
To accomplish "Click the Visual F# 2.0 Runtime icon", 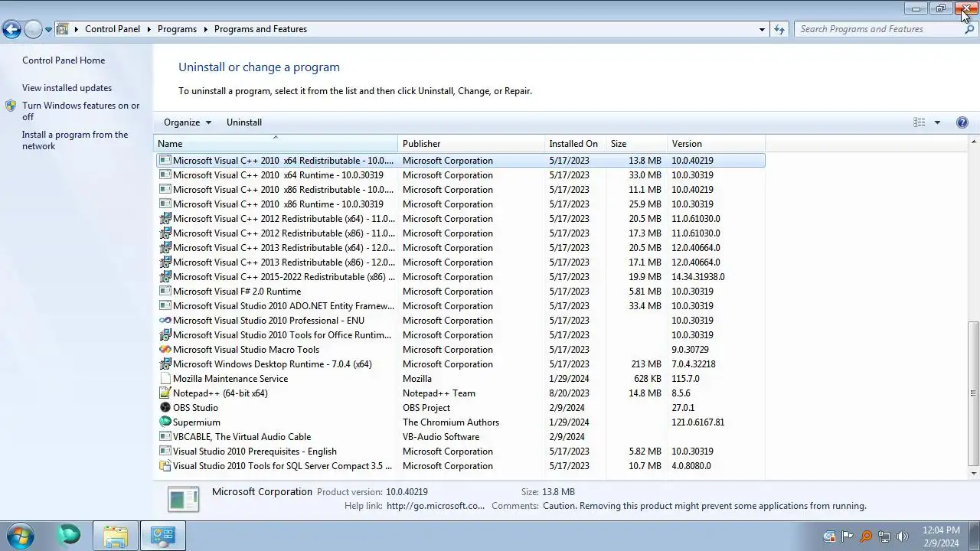I will click(165, 292).
